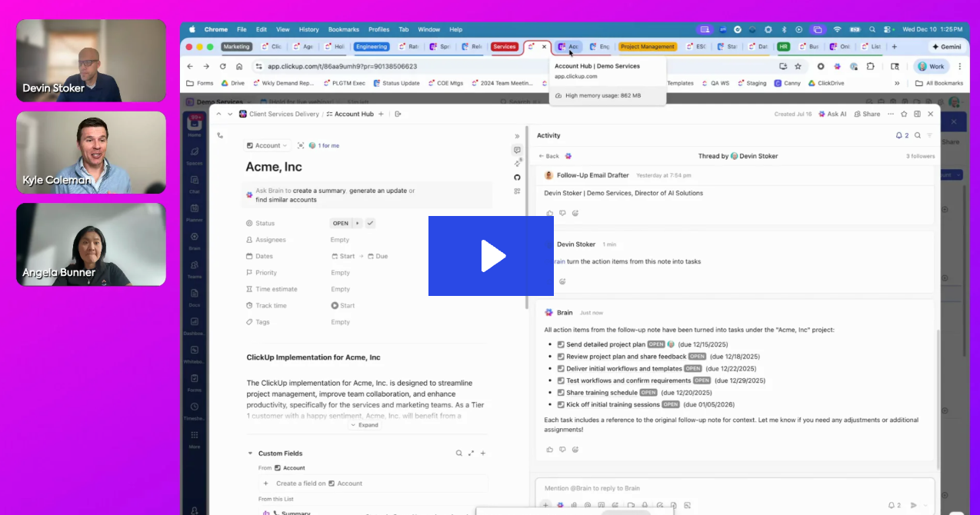This screenshot has width=980, height=515.
Task: Go back from the thread
Action: coord(549,156)
